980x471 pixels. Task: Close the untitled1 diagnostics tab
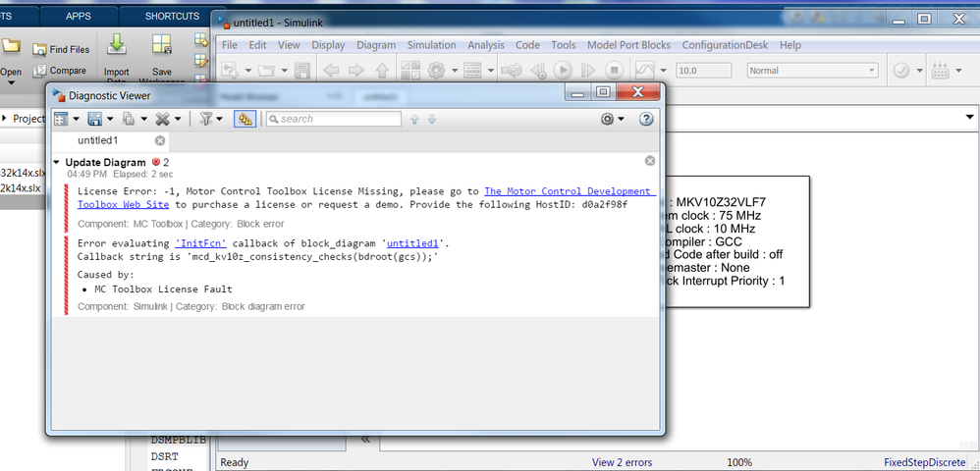[160, 140]
